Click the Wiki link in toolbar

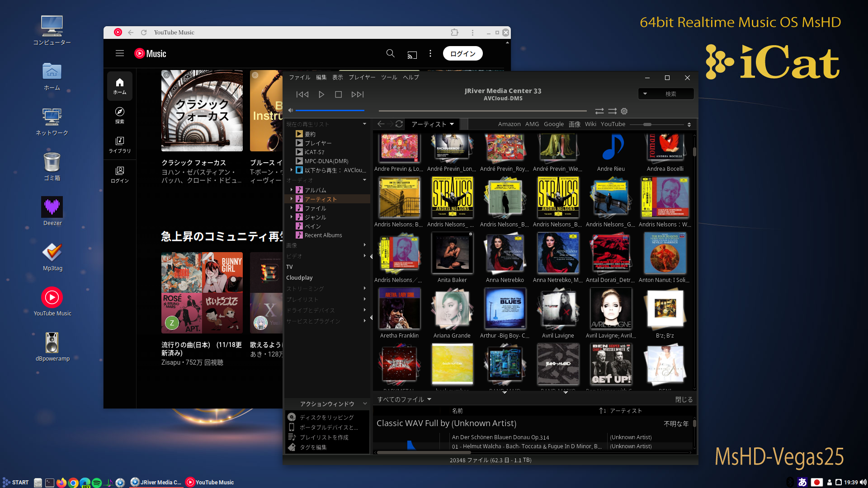pos(590,124)
